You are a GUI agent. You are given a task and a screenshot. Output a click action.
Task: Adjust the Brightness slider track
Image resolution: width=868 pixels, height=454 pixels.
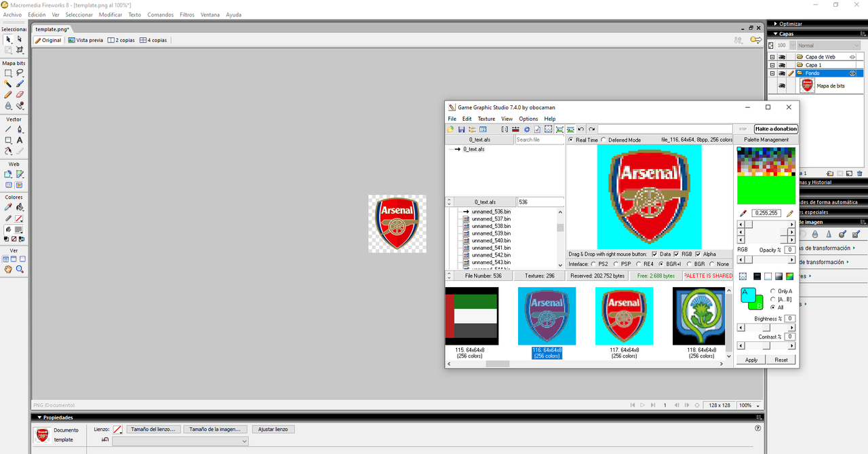pos(766,327)
